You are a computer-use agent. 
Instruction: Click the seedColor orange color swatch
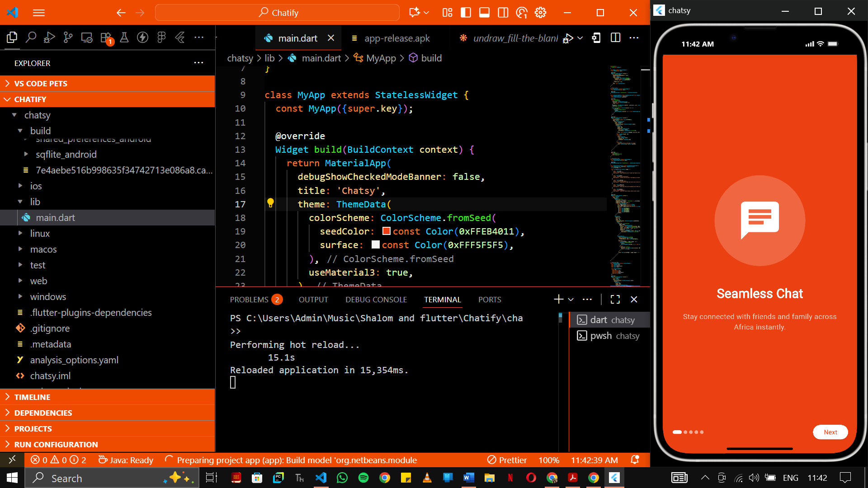coord(386,231)
